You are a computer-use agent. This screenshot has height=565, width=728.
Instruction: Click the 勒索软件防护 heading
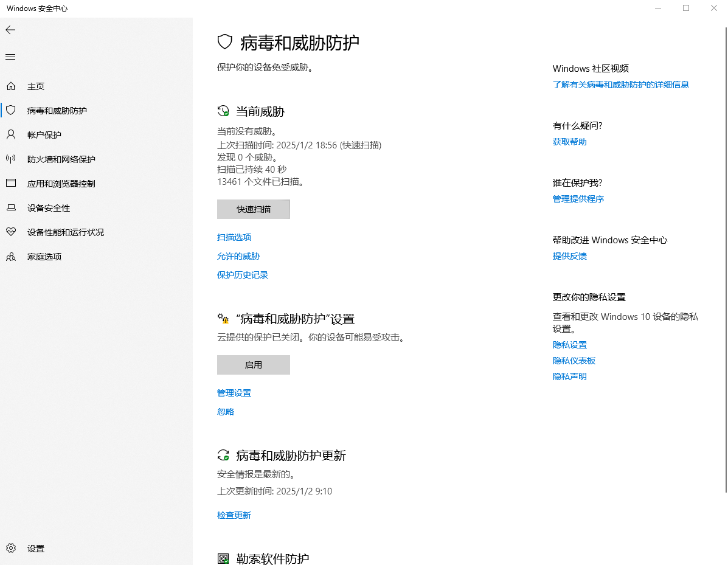(272, 558)
